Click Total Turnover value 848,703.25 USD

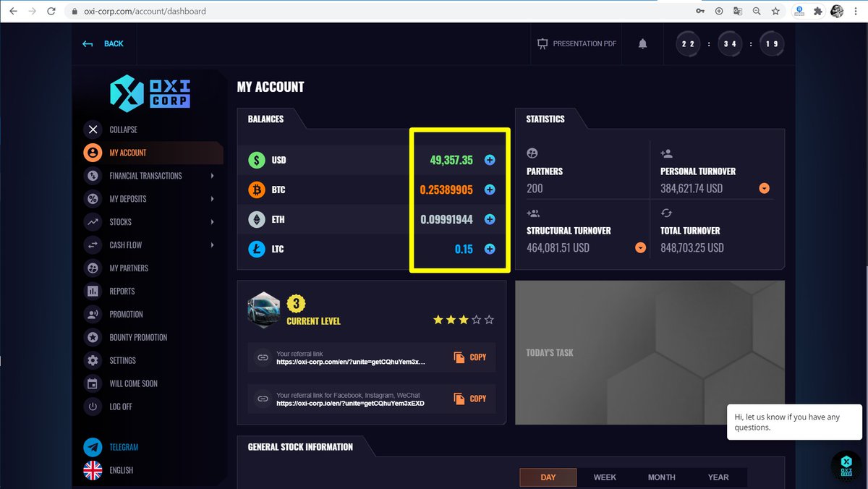pos(692,248)
